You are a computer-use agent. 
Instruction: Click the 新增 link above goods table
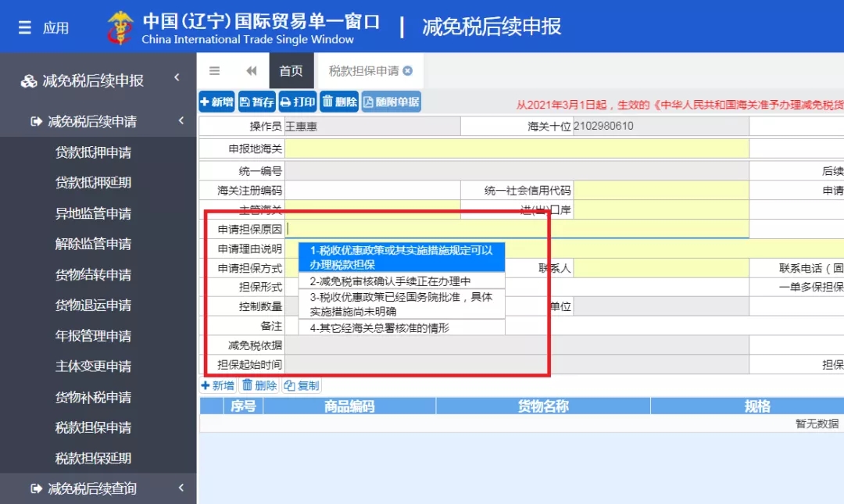point(218,385)
